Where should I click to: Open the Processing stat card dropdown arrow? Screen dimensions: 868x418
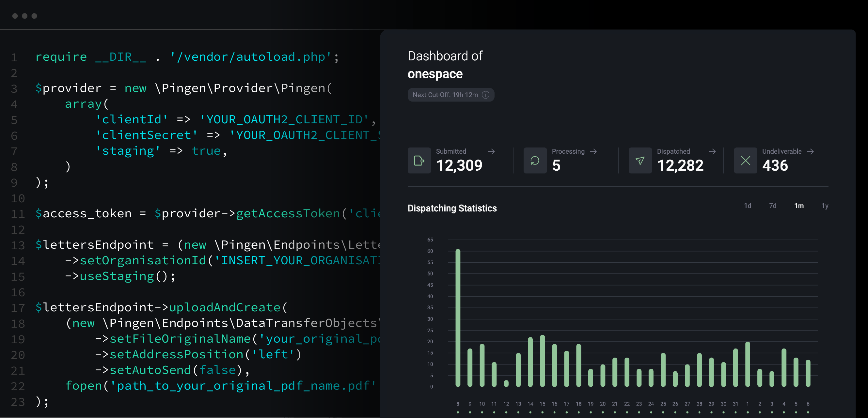(593, 152)
